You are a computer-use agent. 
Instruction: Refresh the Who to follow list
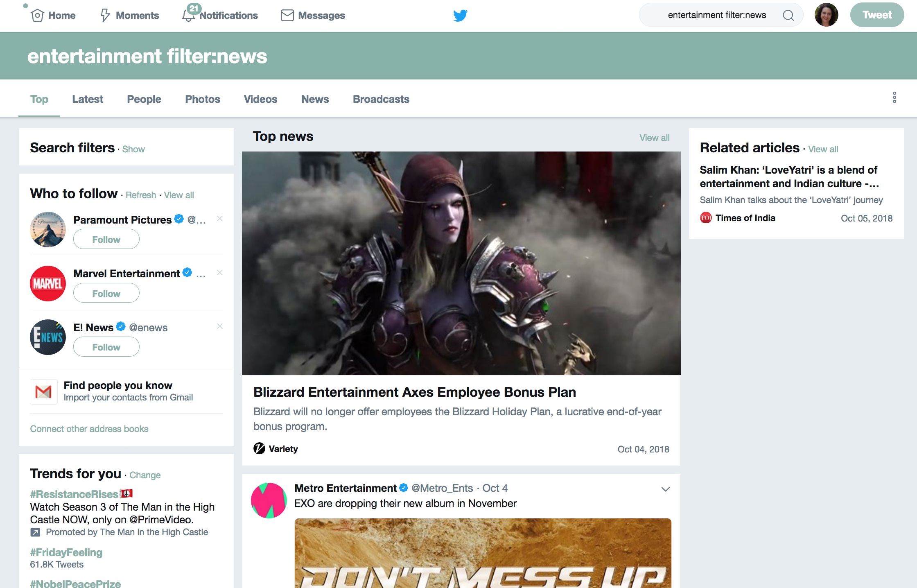coord(141,195)
